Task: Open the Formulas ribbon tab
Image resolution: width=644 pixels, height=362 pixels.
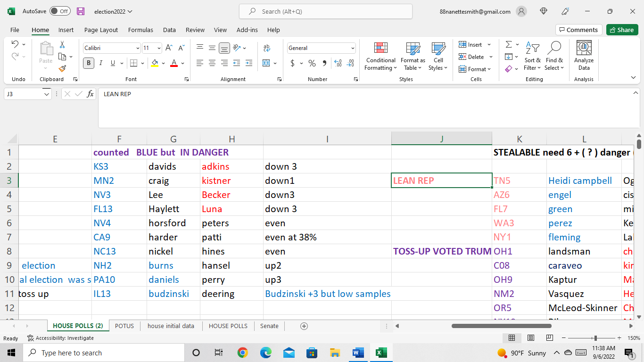Action: [x=140, y=30]
